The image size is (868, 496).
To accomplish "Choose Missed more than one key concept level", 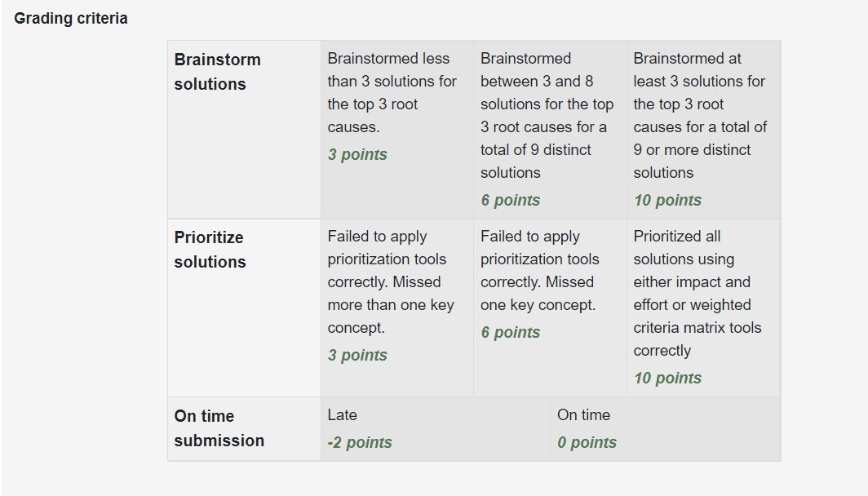I will point(397,308).
